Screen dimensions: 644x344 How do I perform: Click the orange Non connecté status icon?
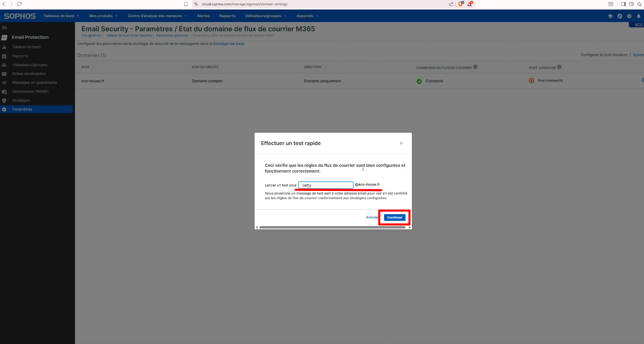531,81
